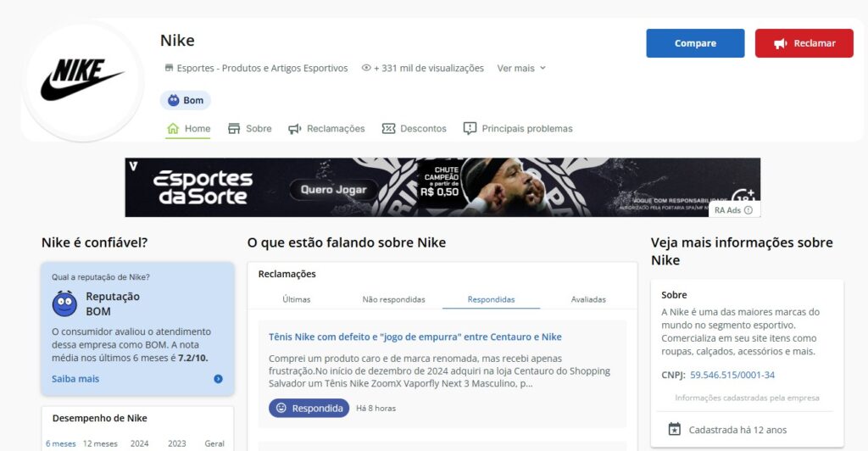Open the Principais problemas tab

point(518,128)
